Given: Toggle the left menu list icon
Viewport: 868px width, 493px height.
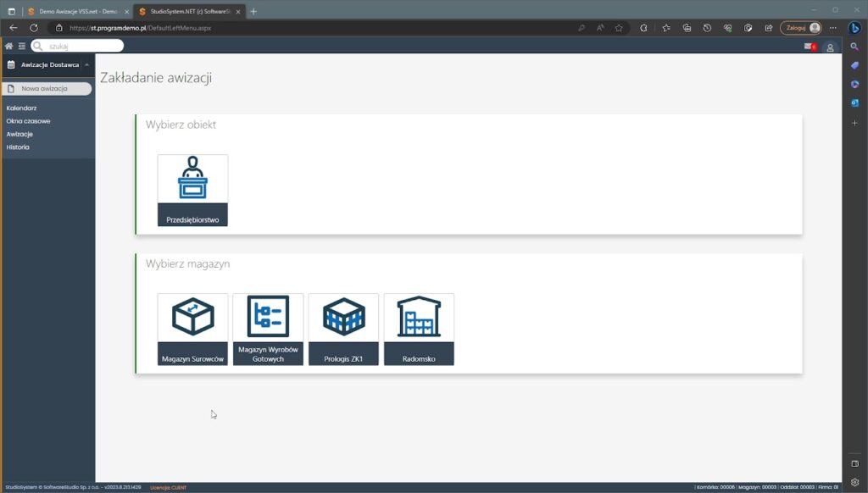Looking at the screenshot, I should click(x=22, y=46).
